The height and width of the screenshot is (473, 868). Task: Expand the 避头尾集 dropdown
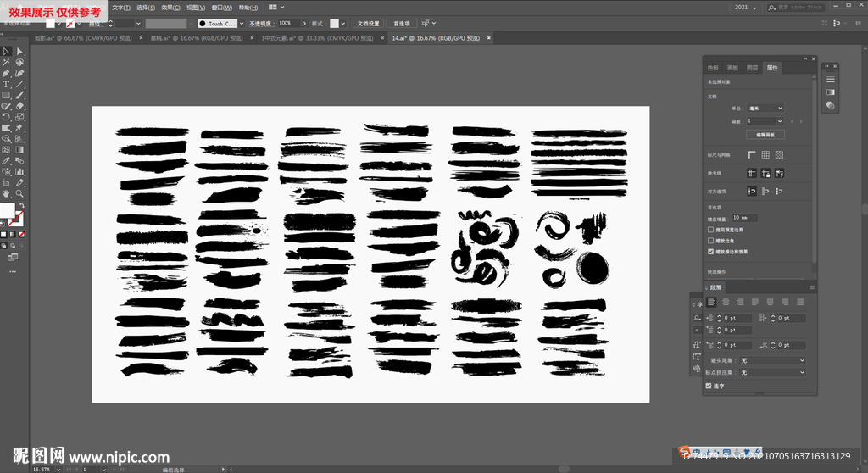tap(772, 361)
